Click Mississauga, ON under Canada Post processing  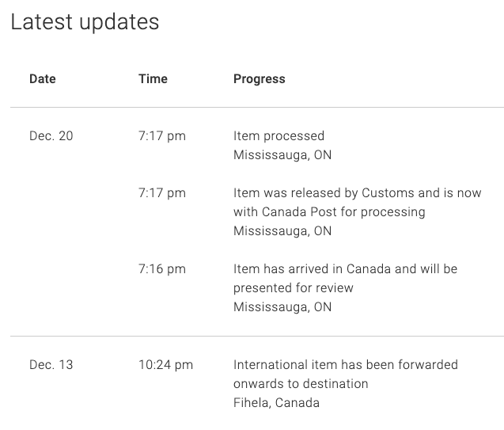(282, 231)
